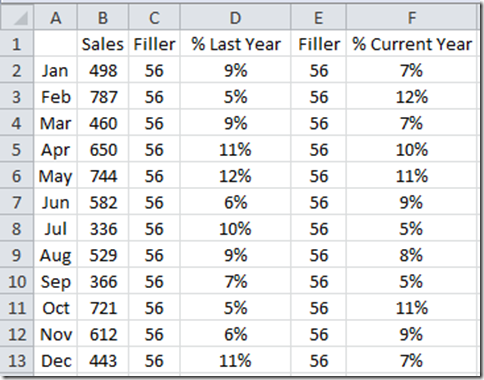Click the Select All corner triangle
Screen dimensions: 484x380
pos(17,18)
